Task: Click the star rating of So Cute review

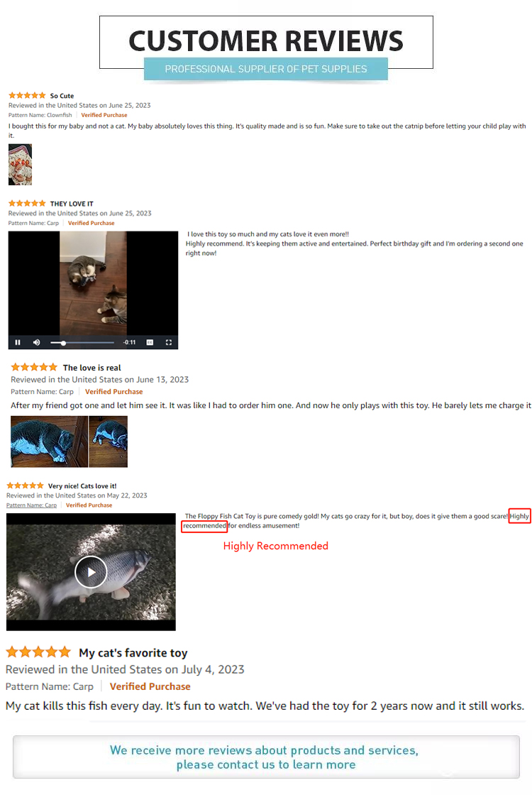Action: click(28, 95)
